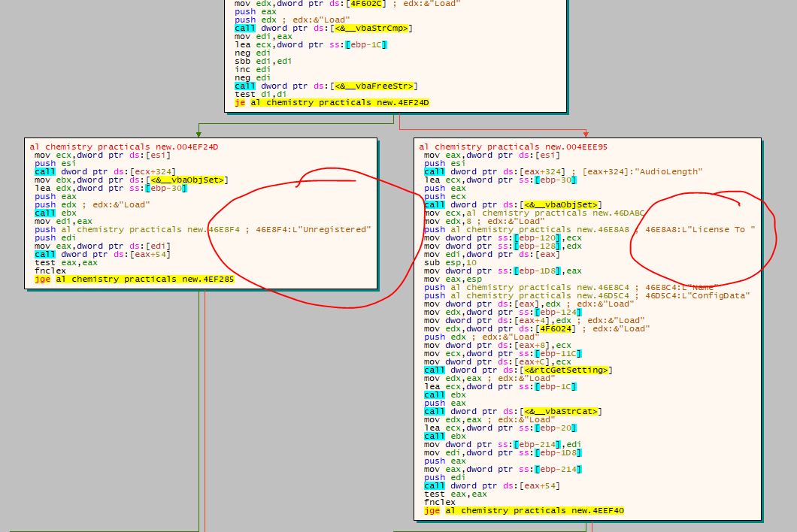Click 'lea ecx,dword ptr ss:[ebp-30]' instruction
This screenshot has height=532, width=797.
(500, 180)
